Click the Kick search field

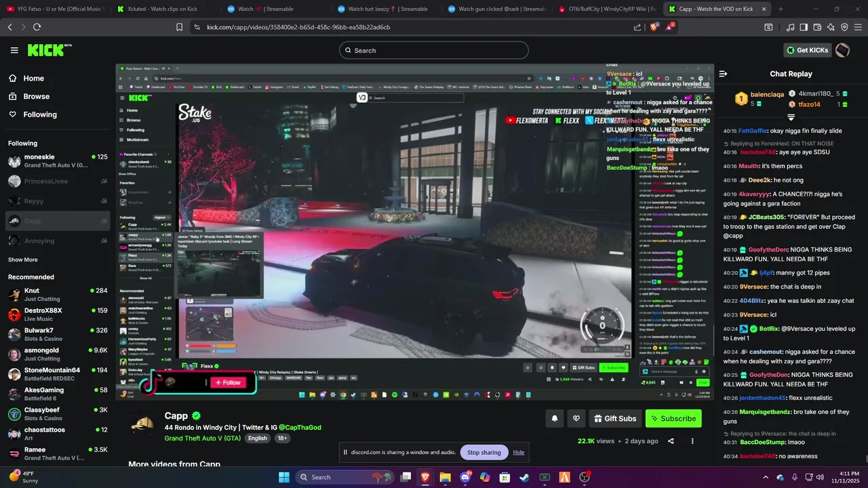pos(434,50)
